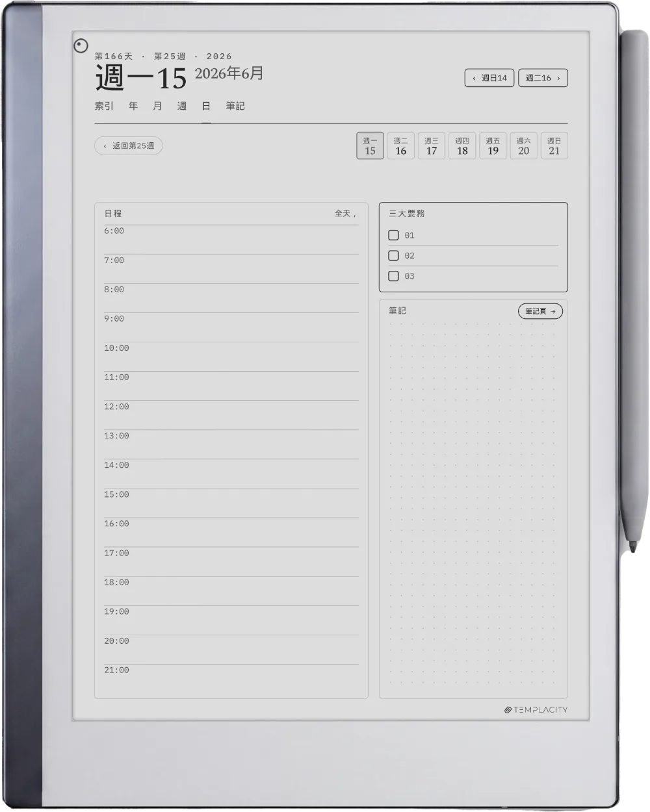Click the 第25週 week label in header
The image size is (650, 812).
(x=170, y=57)
